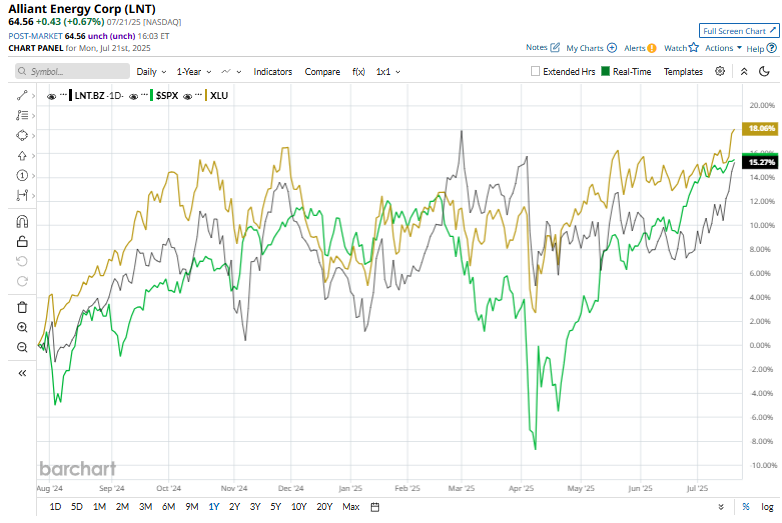Image resolution: width=782 pixels, height=523 pixels.
Task: Select the 20Y time range
Action: pyautogui.click(x=324, y=507)
